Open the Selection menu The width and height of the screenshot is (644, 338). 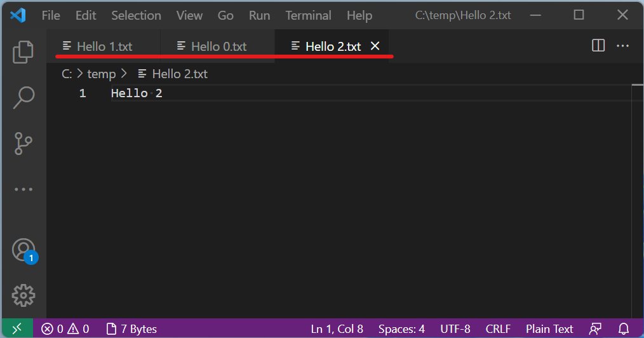pos(137,16)
